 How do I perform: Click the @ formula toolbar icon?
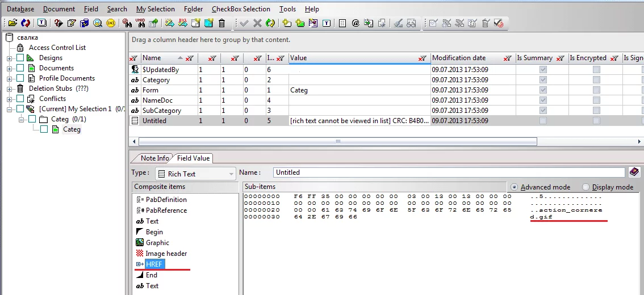click(x=356, y=23)
